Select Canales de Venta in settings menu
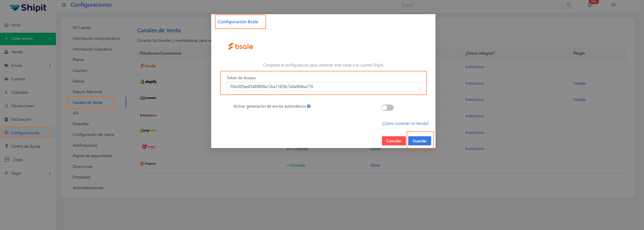 [88, 103]
